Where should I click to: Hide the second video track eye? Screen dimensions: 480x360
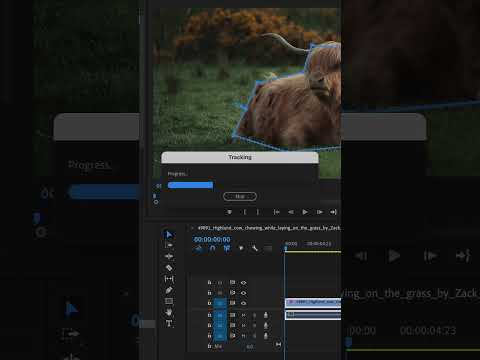(x=244, y=293)
